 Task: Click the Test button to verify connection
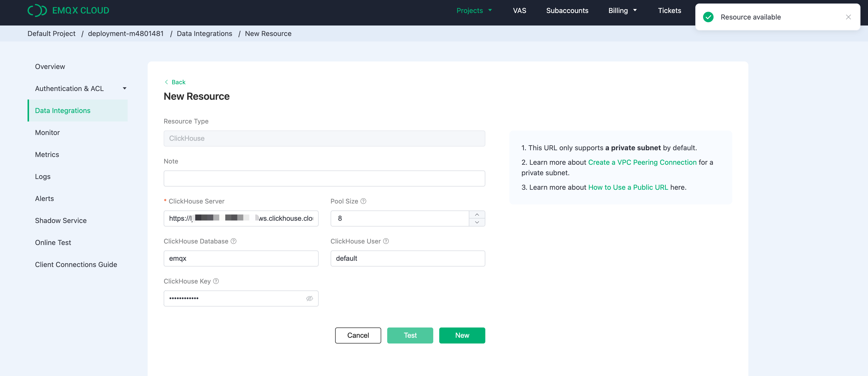tap(410, 335)
